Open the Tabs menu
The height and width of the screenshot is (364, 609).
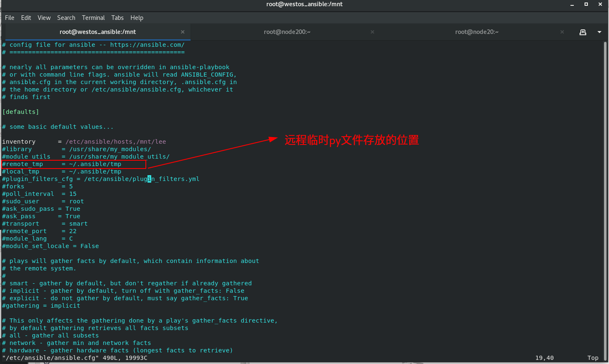[118, 18]
